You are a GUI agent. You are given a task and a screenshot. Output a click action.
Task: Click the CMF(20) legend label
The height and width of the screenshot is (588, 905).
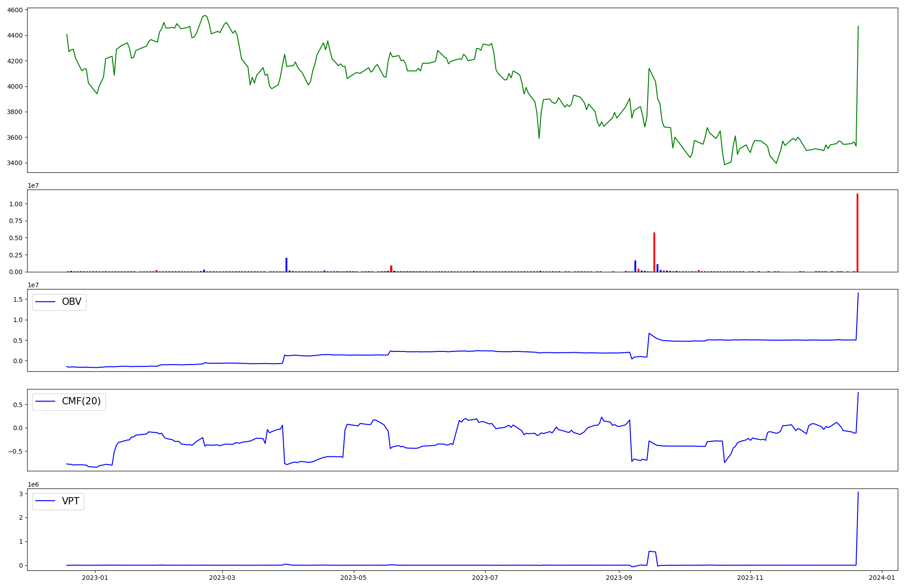coord(81,402)
